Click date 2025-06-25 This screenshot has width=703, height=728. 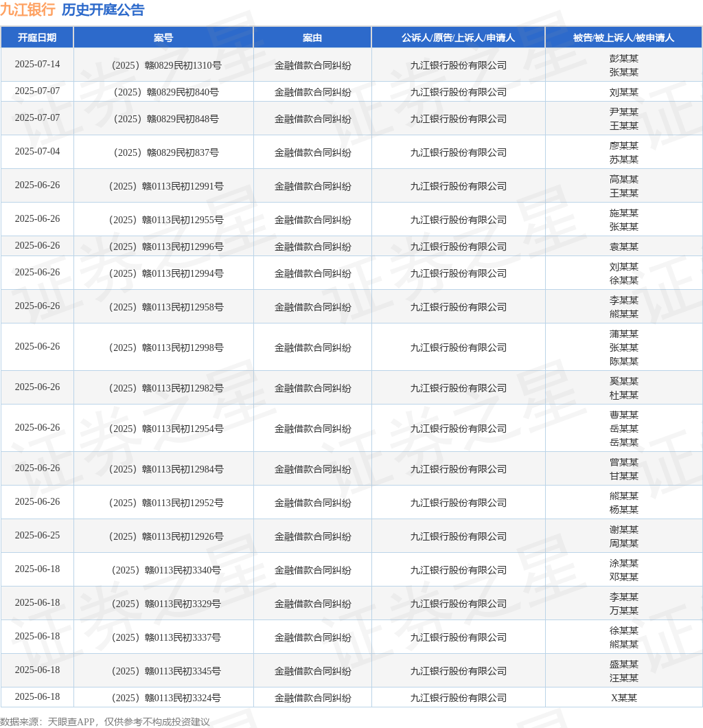(37, 536)
